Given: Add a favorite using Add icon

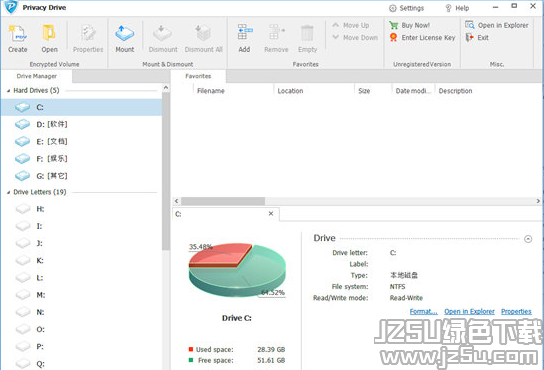Looking at the screenshot, I should (245, 32).
